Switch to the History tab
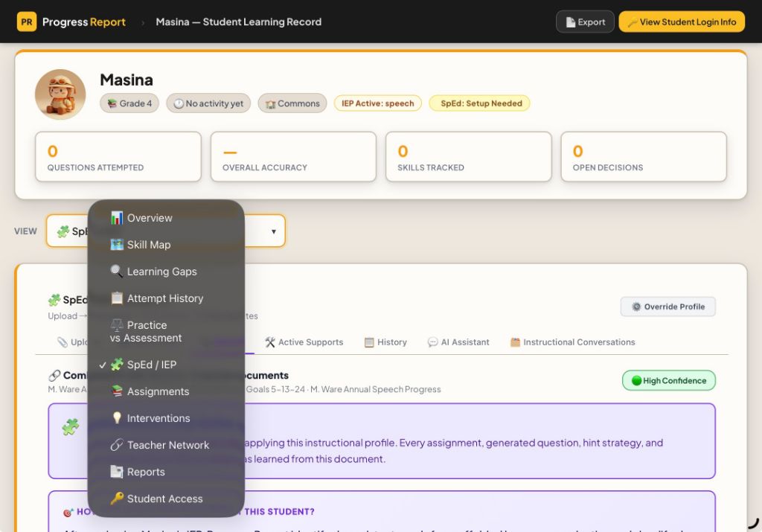The height and width of the screenshot is (532, 762). coord(385,342)
